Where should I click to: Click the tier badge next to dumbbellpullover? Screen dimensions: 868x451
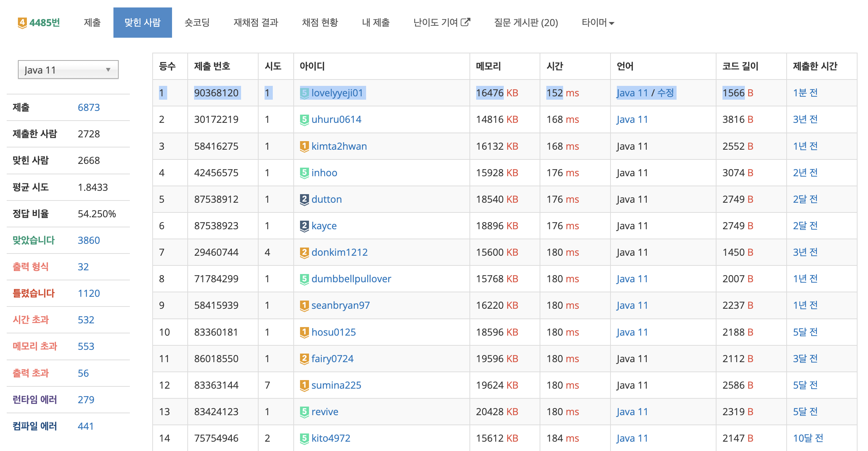305,279
